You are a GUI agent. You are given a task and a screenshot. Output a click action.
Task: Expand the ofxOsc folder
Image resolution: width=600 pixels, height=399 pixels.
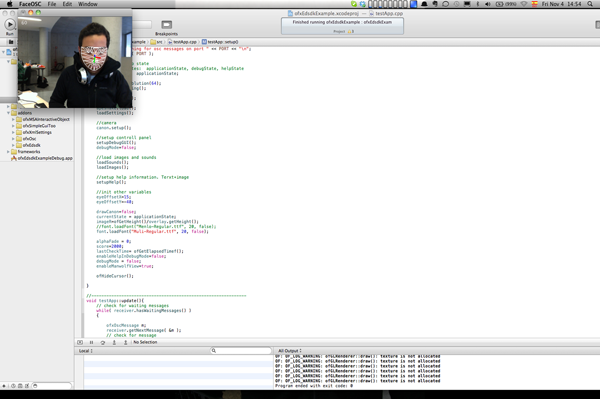click(x=13, y=139)
